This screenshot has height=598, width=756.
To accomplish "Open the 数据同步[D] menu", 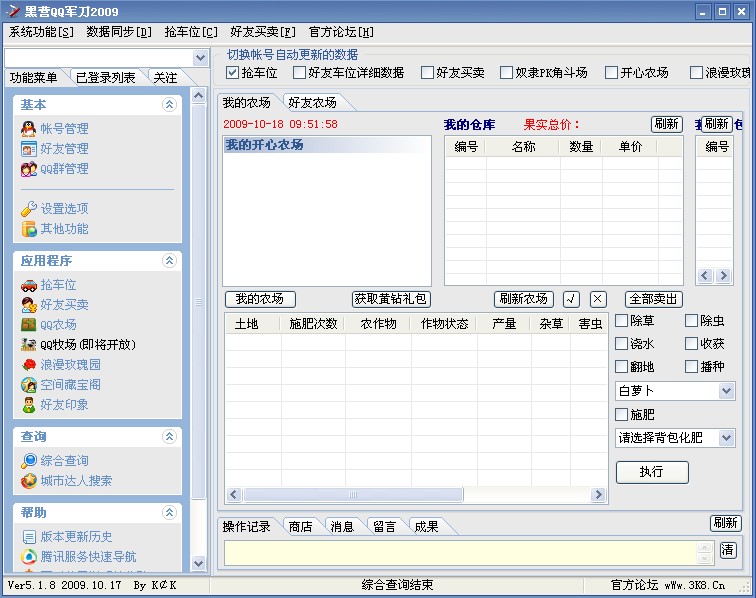I will pyautogui.click(x=119, y=32).
